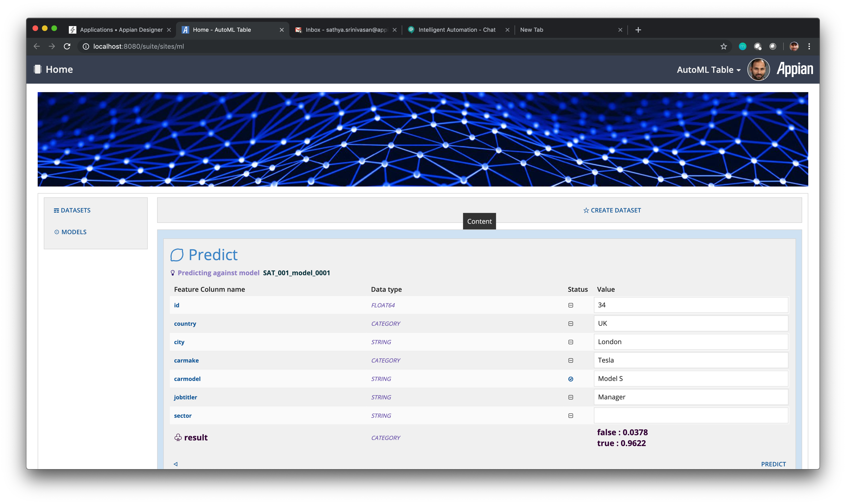
Task: Click the city value field with London
Action: coord(691,342)
